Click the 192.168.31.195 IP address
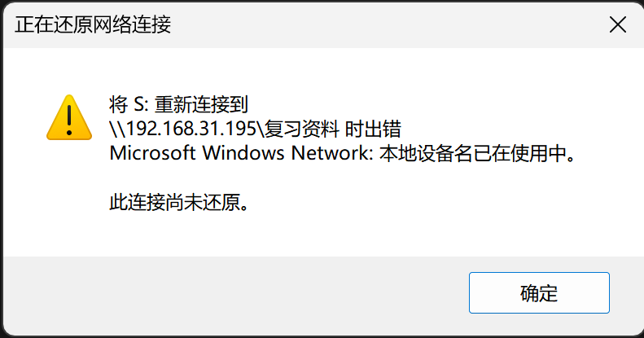 click(x=191, y=129)
